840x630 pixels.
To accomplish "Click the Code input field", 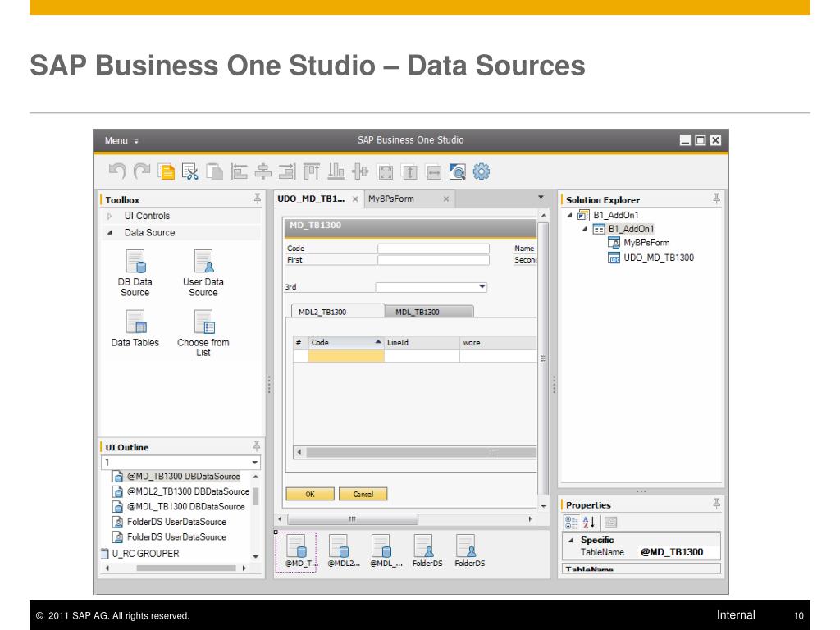I will click(433, 249).
